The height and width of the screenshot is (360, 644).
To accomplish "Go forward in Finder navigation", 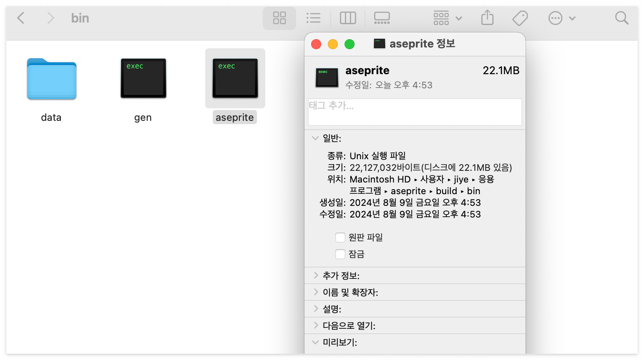I will tap(50, 18).
